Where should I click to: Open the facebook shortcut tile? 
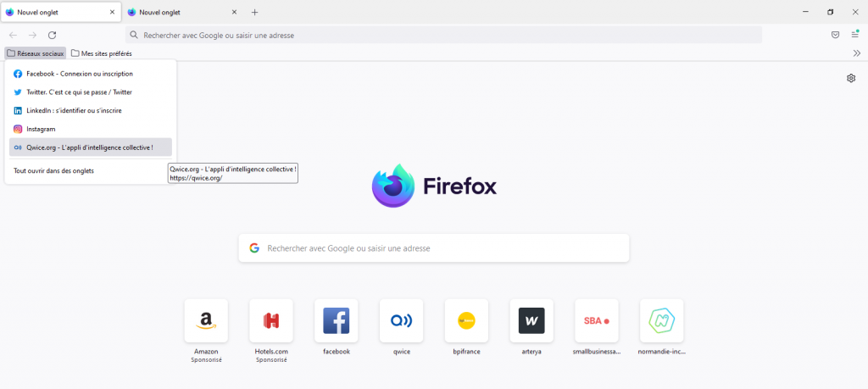(x=337, y=321)
